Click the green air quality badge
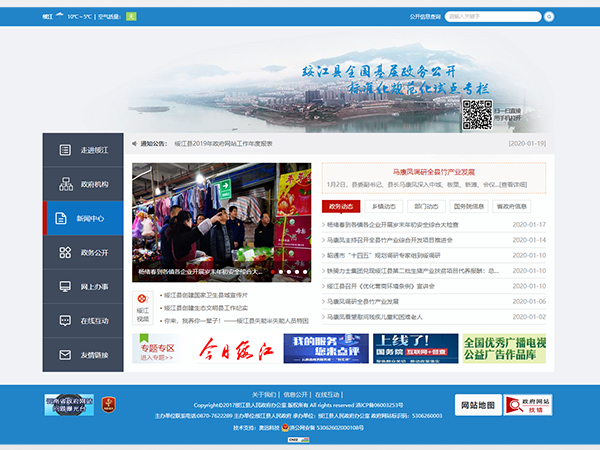 131,16
